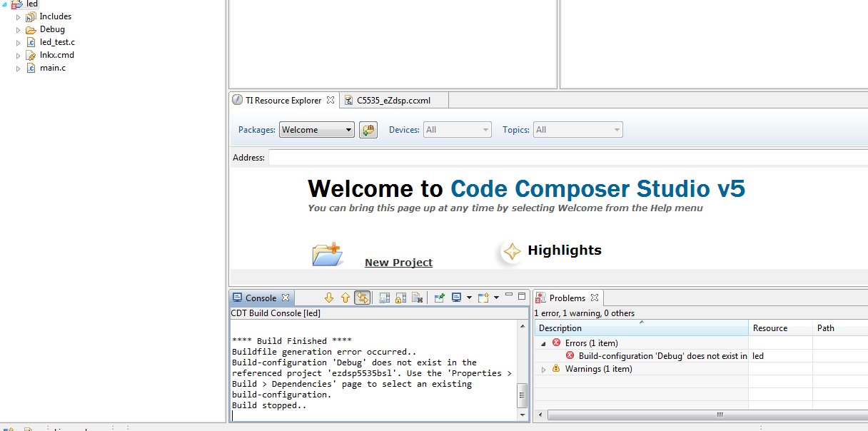Click Open Console icon
Image resolution: width=868 pixels, height=431 pixels.
click(483, 298)
